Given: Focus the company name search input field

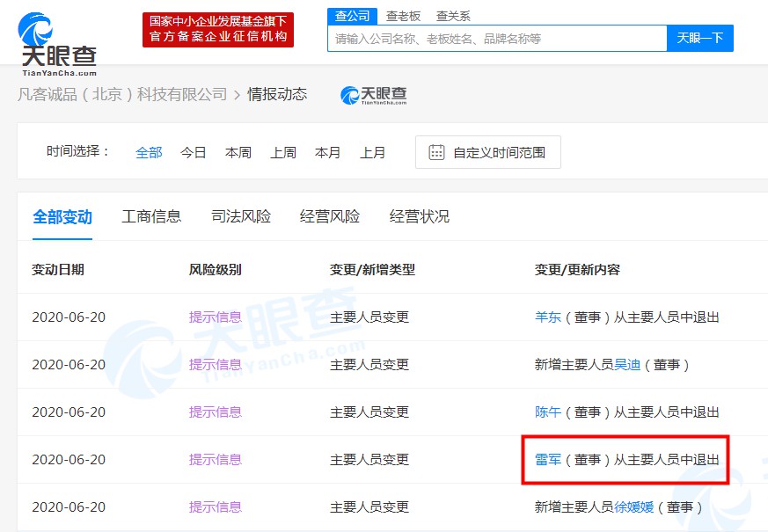Looking at the screenshot, I should click(497, 38).
